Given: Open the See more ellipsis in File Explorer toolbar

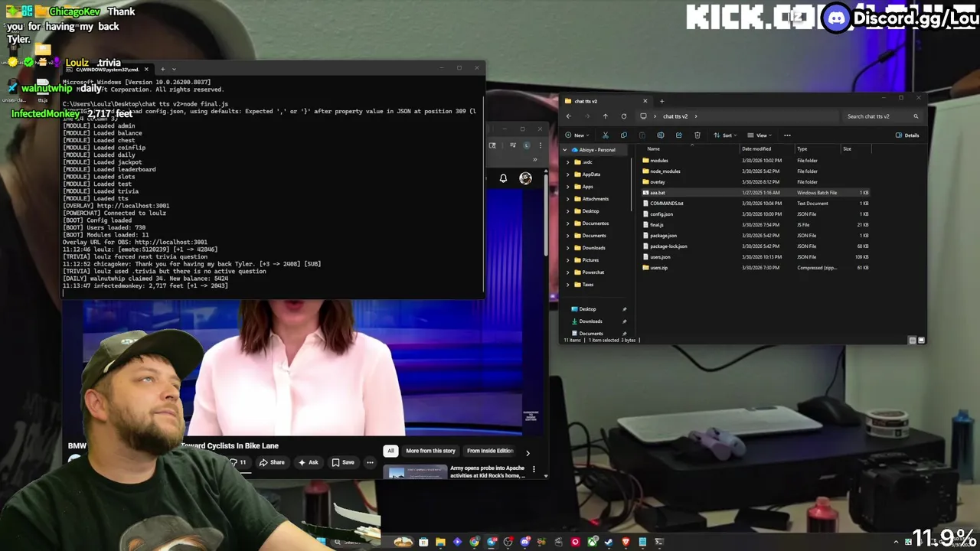Looking at the screenshot, I should click(787, 135).
